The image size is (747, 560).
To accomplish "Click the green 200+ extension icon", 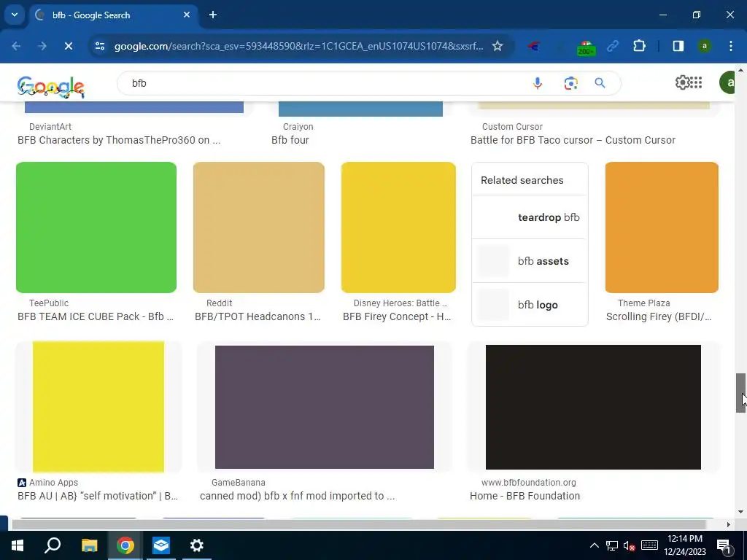I will pos(586,47).
